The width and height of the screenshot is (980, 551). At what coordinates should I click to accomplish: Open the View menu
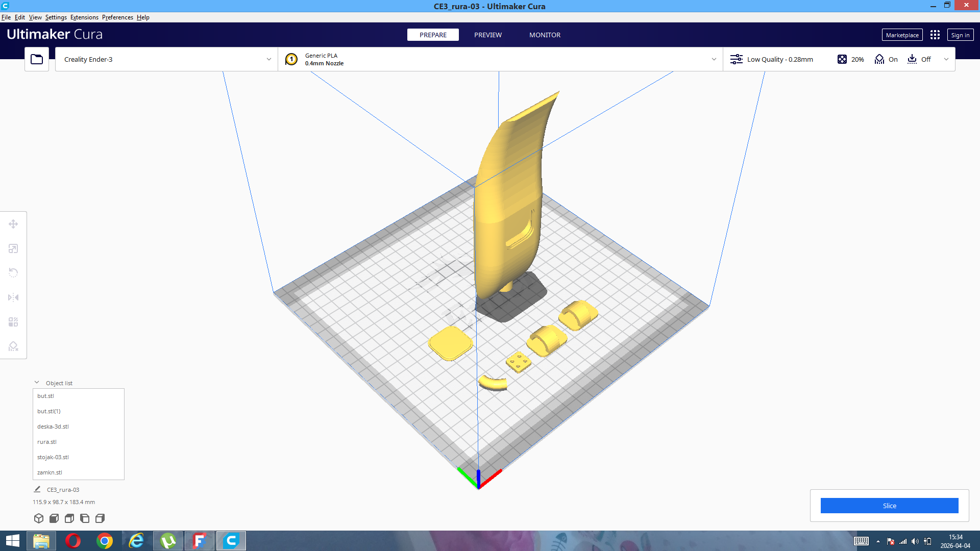[35, 17]
